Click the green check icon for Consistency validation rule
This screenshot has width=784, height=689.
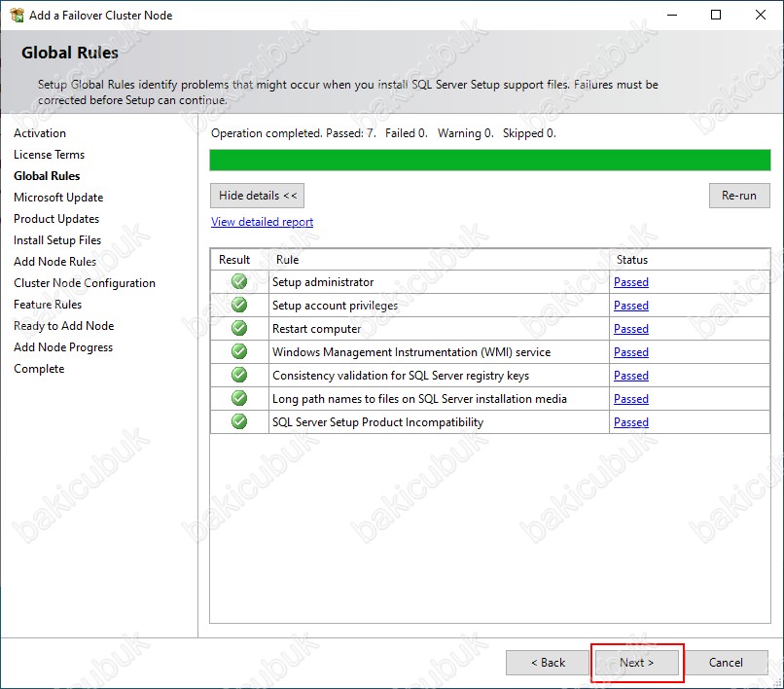[239, 375]
